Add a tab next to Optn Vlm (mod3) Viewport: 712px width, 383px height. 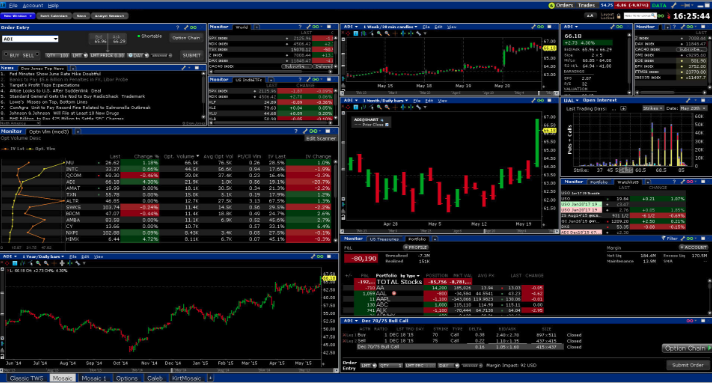tap(78, 132)
